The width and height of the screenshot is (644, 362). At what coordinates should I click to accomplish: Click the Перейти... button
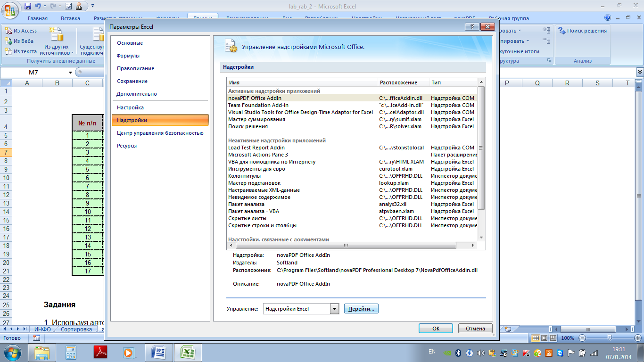click(x=361, y=309)
